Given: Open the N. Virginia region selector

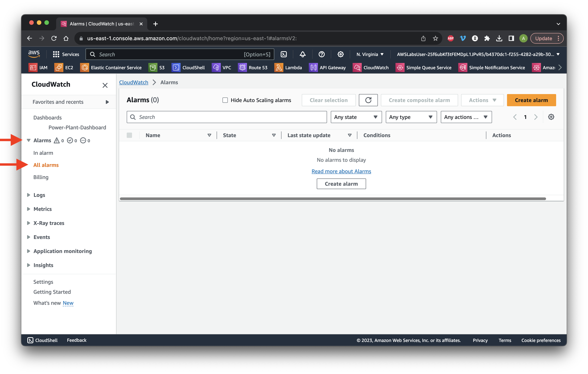Looking at the screenshot, I should (370, 54).
